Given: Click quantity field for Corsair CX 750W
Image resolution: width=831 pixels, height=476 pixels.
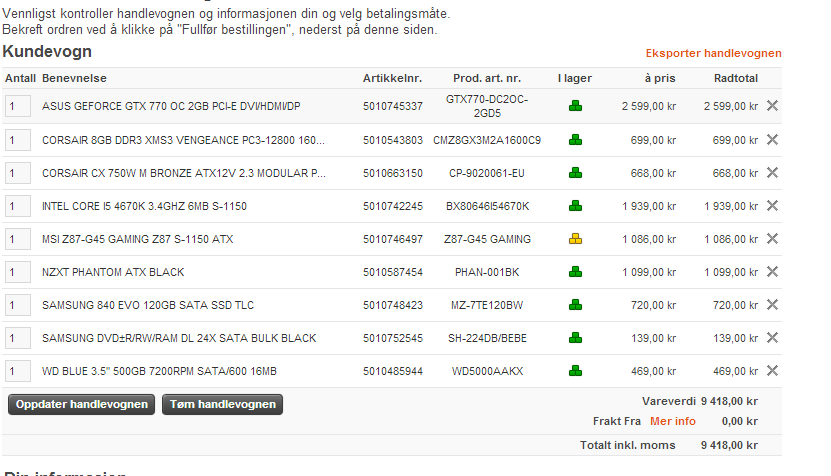Looking at the screenshot, I should [17, 173].
